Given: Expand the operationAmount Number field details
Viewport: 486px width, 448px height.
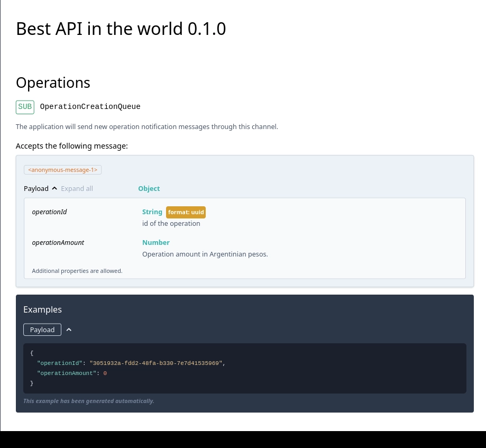Looking at the screenshot, I should click(155, 242).
